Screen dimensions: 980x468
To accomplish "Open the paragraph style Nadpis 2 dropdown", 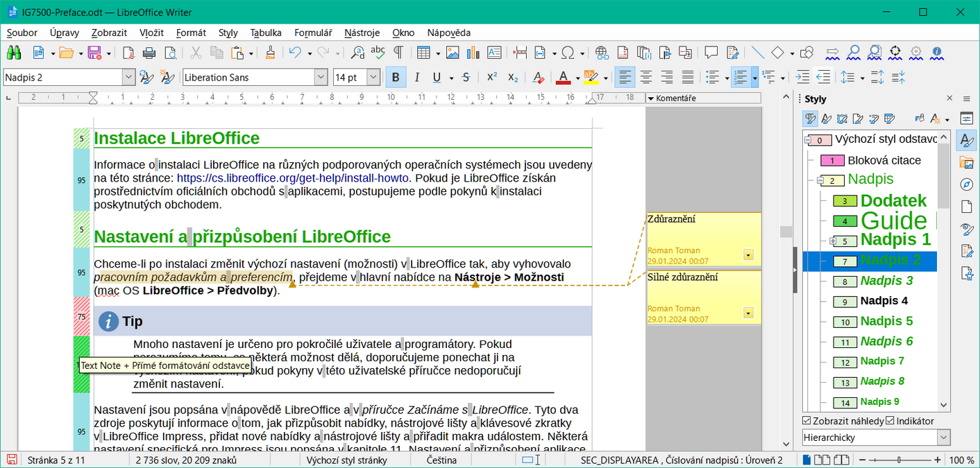I will [x=128, y=78].
